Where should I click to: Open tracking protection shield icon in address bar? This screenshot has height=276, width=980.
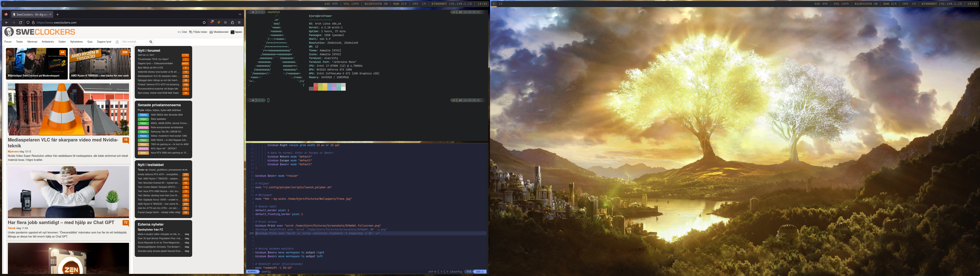(28, 22)
